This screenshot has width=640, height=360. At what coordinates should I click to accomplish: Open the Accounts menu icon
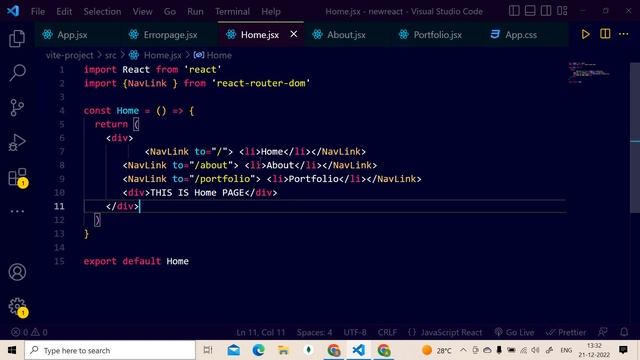17,272
